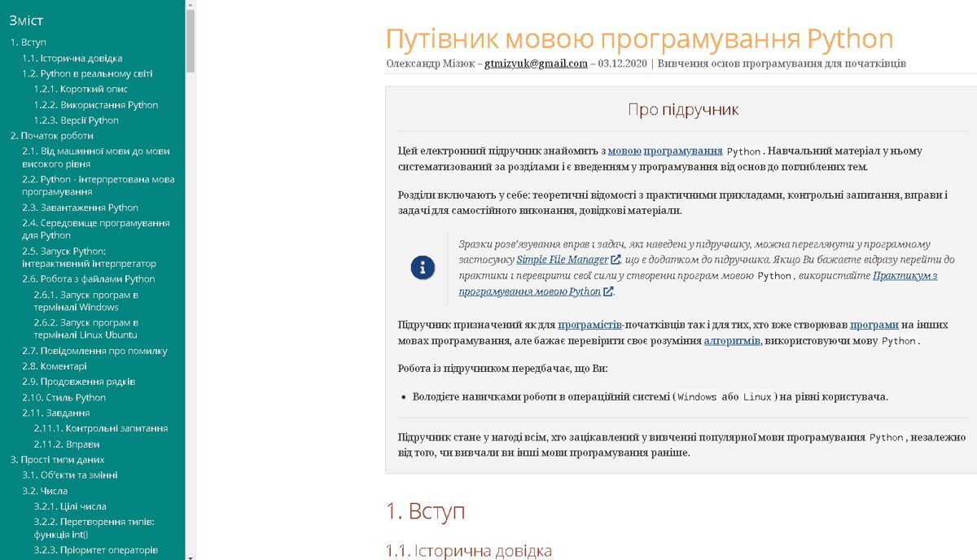Go to 2.7. Повідомлення про помилку
Viewport: 977px width, 560px height.
(94, 352)
